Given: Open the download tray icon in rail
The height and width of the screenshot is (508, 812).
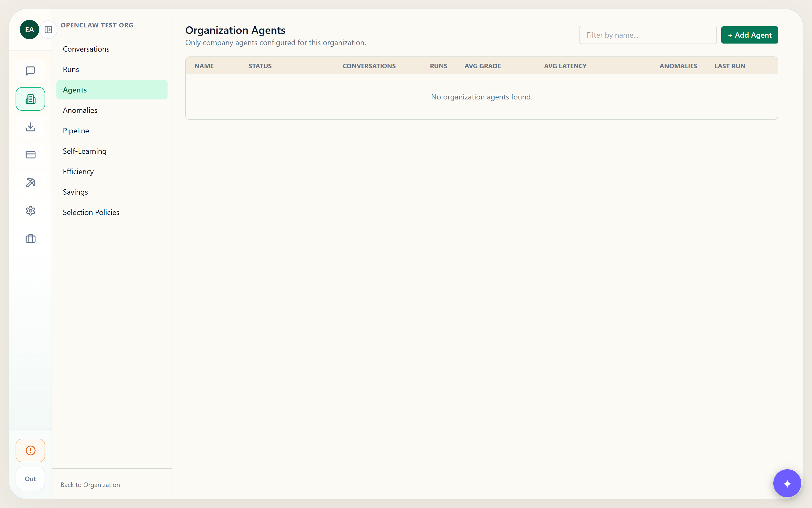Looking at the screenshot, I should pyautogui.click(x=31, y=127).
